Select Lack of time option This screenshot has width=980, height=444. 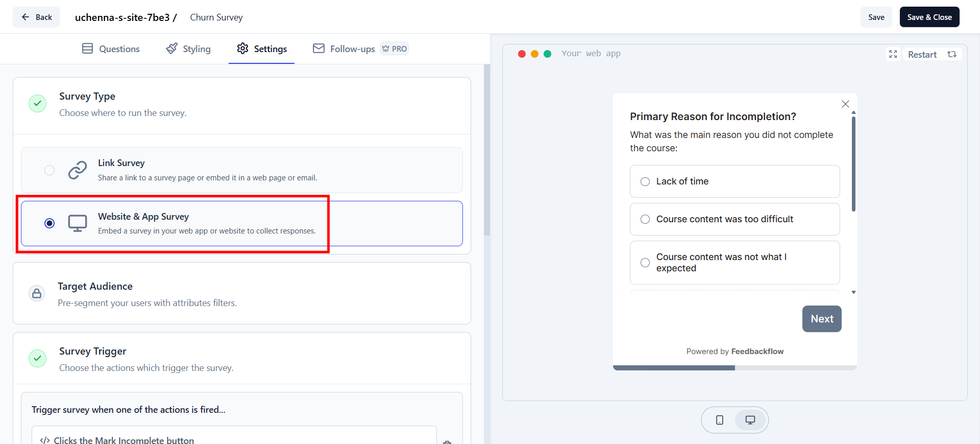pyautogui.click(x=735, y=181)
